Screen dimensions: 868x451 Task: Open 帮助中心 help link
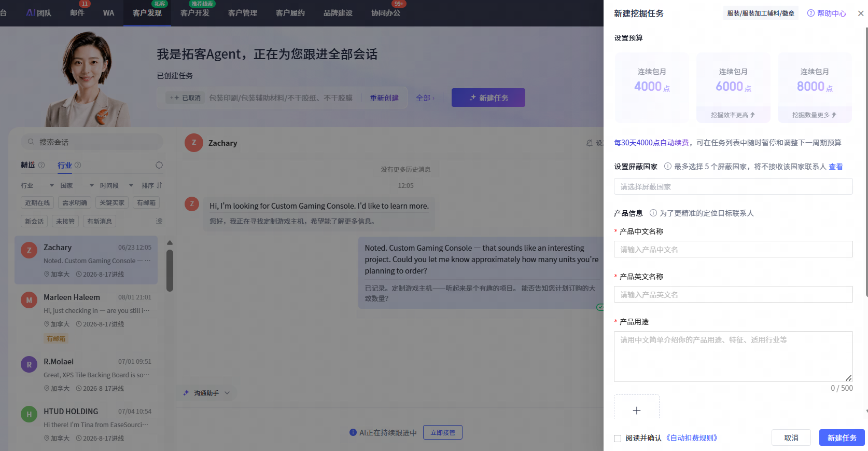pyautogui.click(x=827, y=13)
